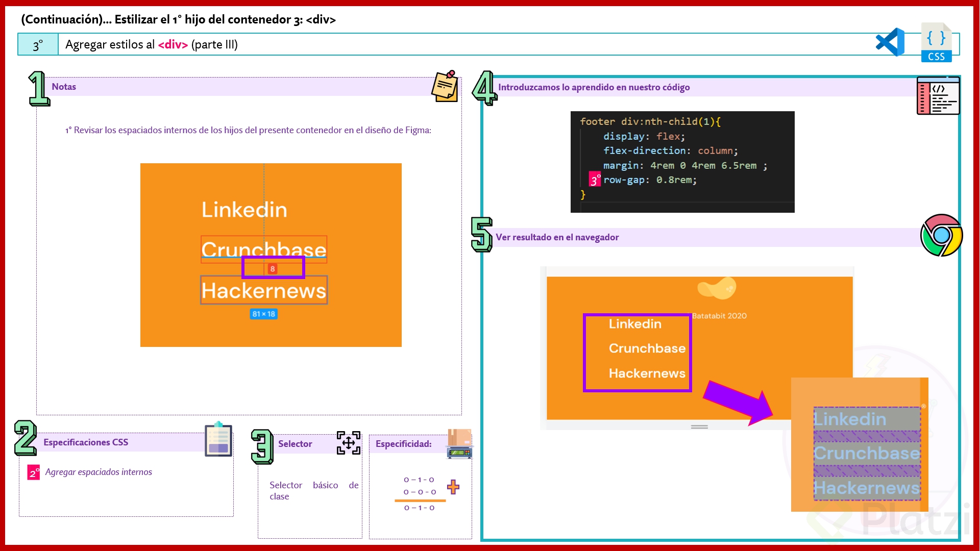Click 'Introduzcamos lo aprendido en nuestro código' heading
Screen dimensions: 980x551
pyautogui.click(x=594, y=87)
